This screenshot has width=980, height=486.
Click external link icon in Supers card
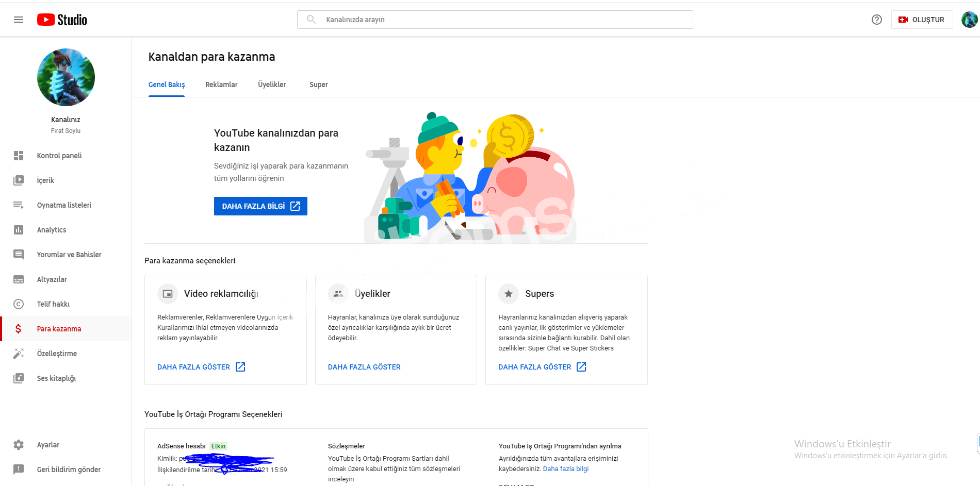click(581, 367)
